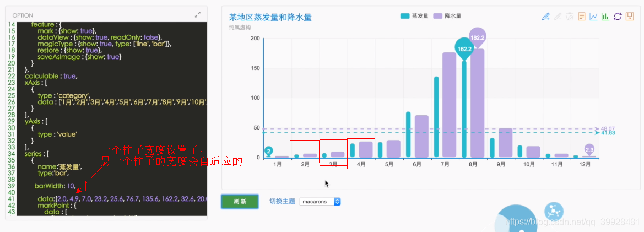
Task: Save chart as image floppy icon
Action: click(x=630, y=17)
